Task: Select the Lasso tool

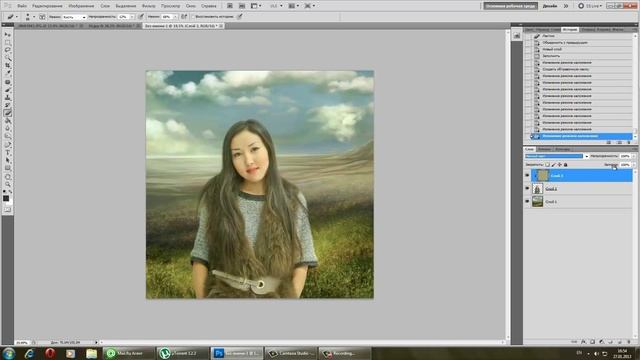Action: 7,49
